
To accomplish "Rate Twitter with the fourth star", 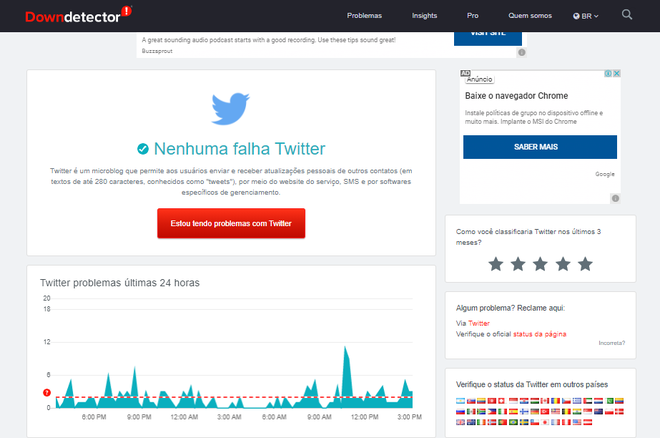I will click(x=563, y=264).
